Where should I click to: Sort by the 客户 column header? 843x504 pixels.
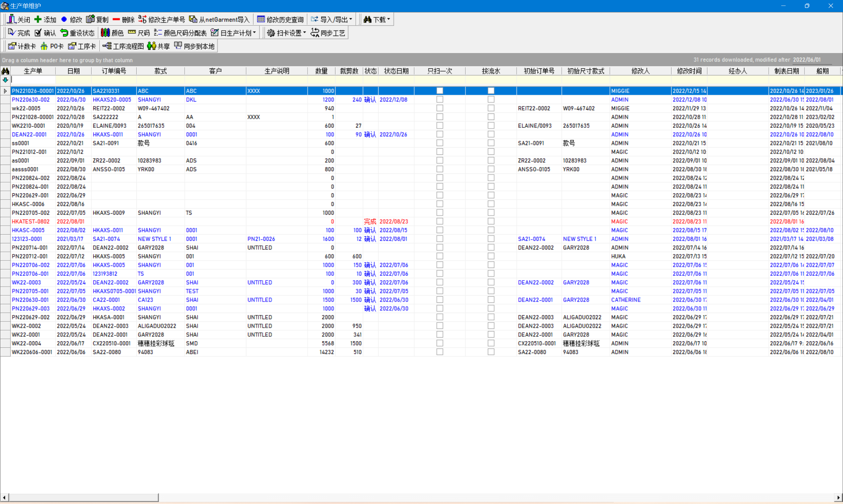215,71
